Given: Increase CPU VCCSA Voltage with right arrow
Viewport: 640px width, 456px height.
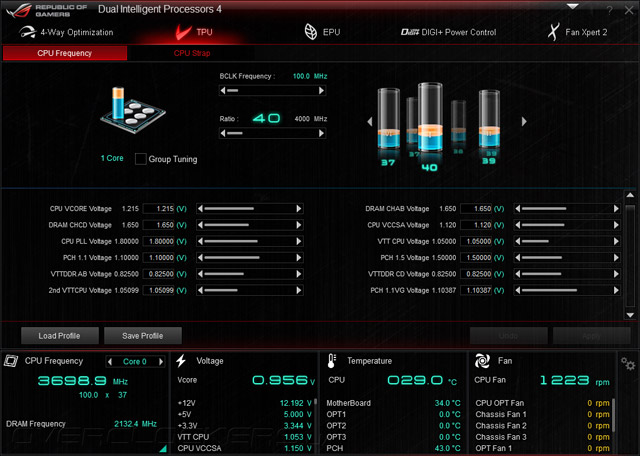Looking at the screenshot, I should coord(616,225).
